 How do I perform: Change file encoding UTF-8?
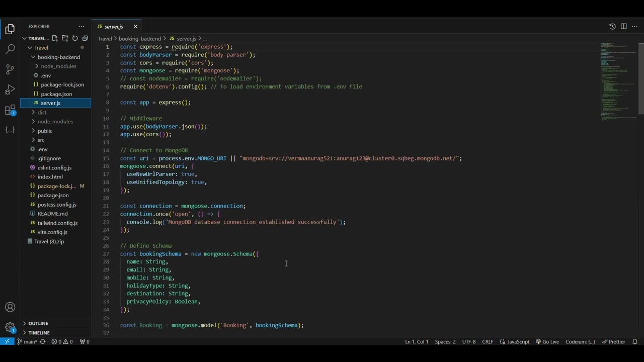469,341
